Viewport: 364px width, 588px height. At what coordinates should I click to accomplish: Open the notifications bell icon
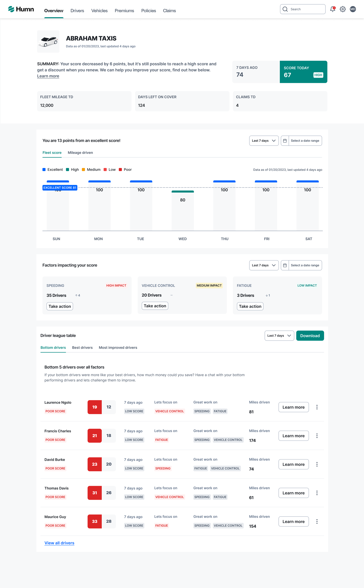tap(332, 9)
